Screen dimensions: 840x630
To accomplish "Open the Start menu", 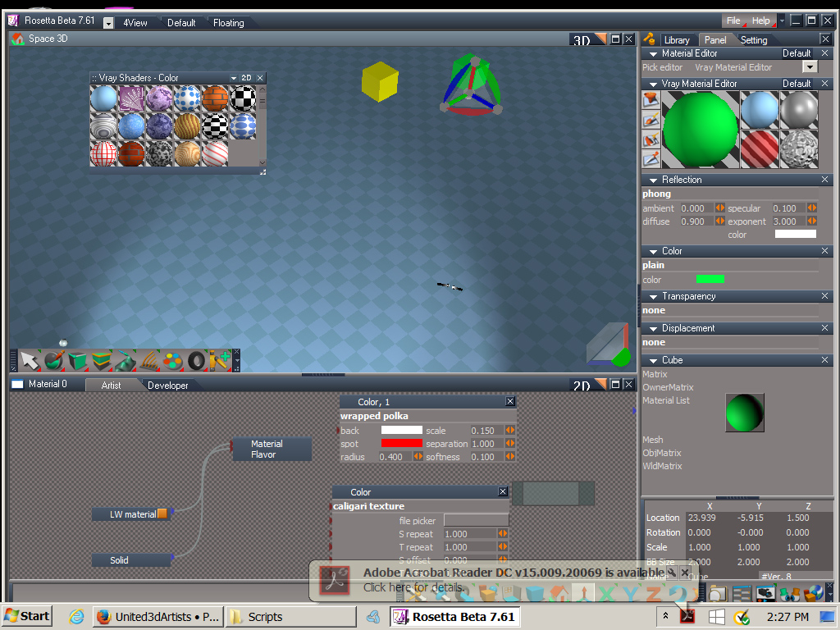I will [x=27, y=617].
